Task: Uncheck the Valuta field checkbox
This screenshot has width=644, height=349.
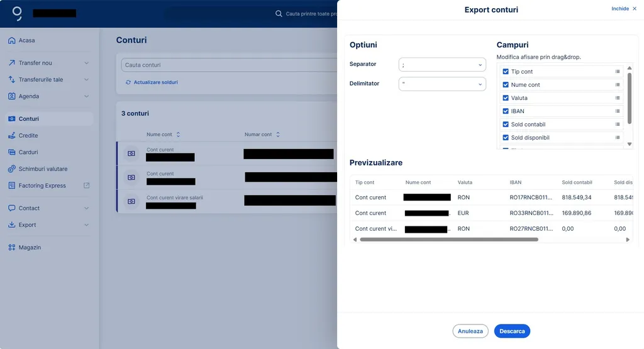Action: coord(506,97)
